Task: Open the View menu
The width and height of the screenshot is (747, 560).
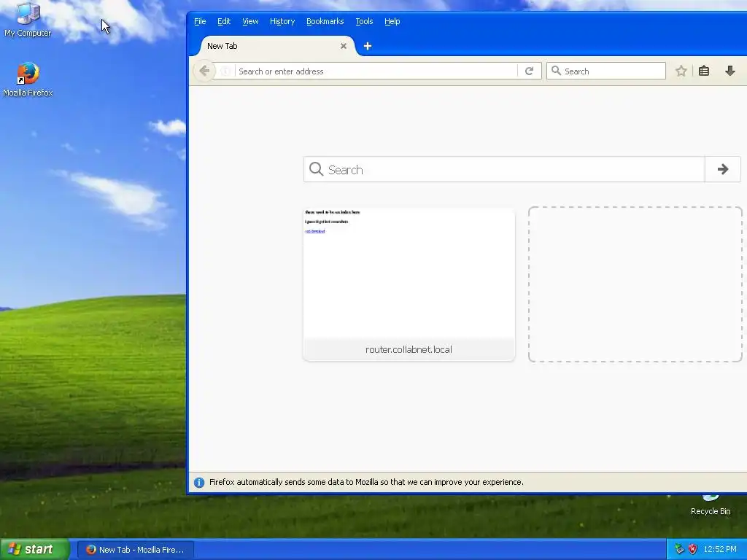Action: (250, 21)
